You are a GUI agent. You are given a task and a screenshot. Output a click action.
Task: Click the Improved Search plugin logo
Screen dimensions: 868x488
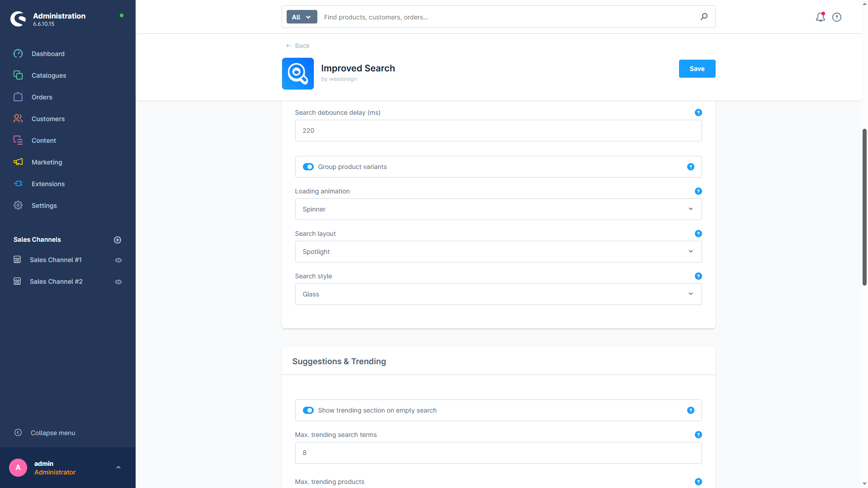(x=297, y=74)
